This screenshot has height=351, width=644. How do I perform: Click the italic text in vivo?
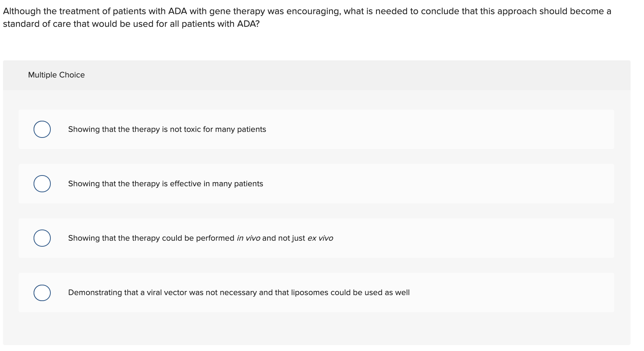click(248, 238)
